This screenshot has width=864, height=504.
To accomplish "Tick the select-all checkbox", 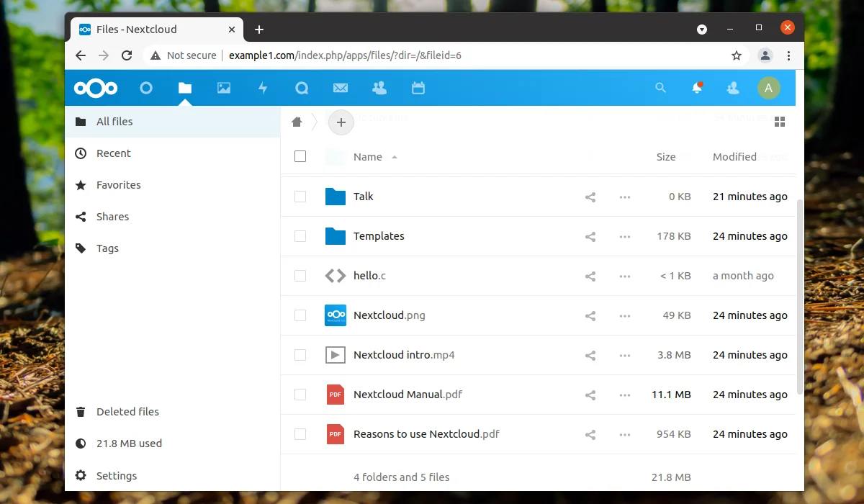I will 300,156.
